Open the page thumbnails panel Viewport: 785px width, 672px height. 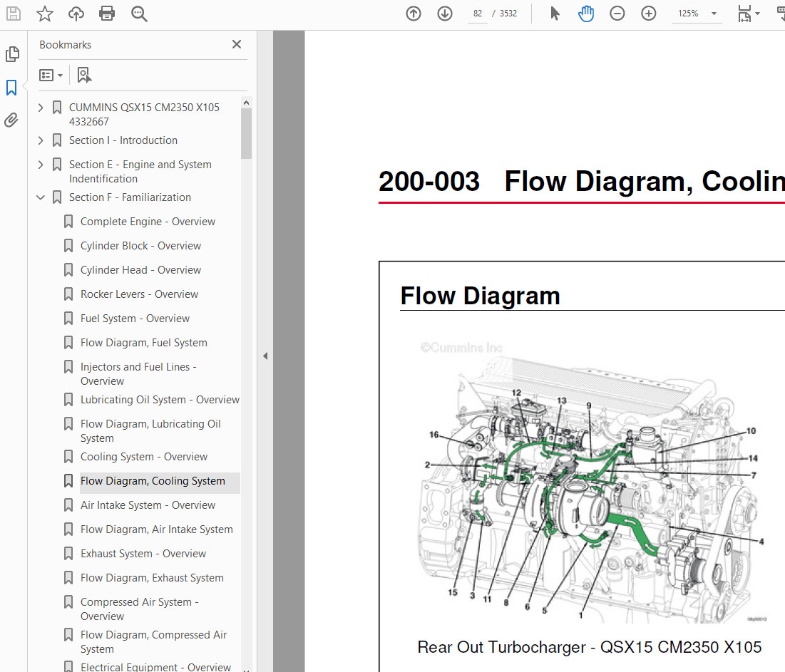click(13, 54)
